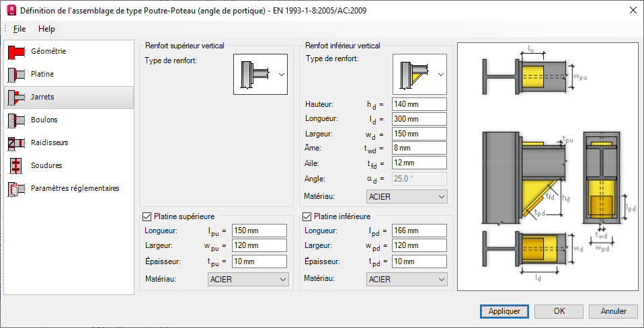Viewport: 644px width, 328px height.
Task: Open the File menu
Action: pyautogui.click(x=19, y=29)
